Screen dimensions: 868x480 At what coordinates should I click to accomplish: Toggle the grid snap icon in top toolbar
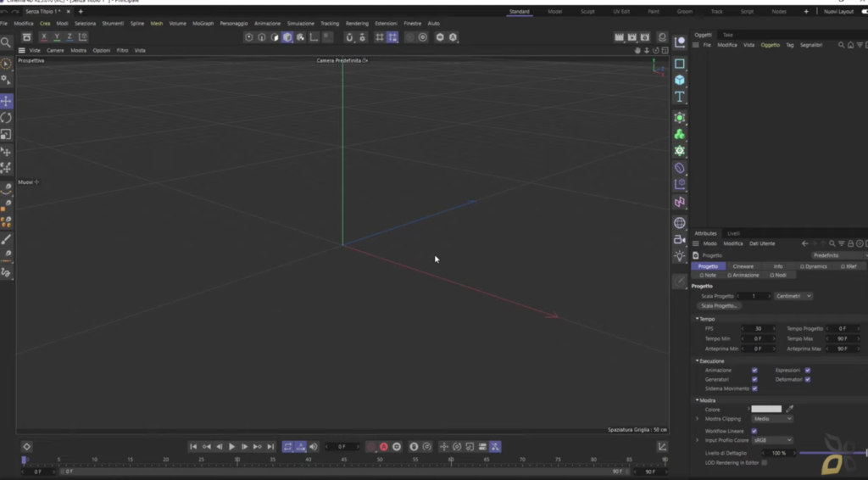(x=379, y=37)
